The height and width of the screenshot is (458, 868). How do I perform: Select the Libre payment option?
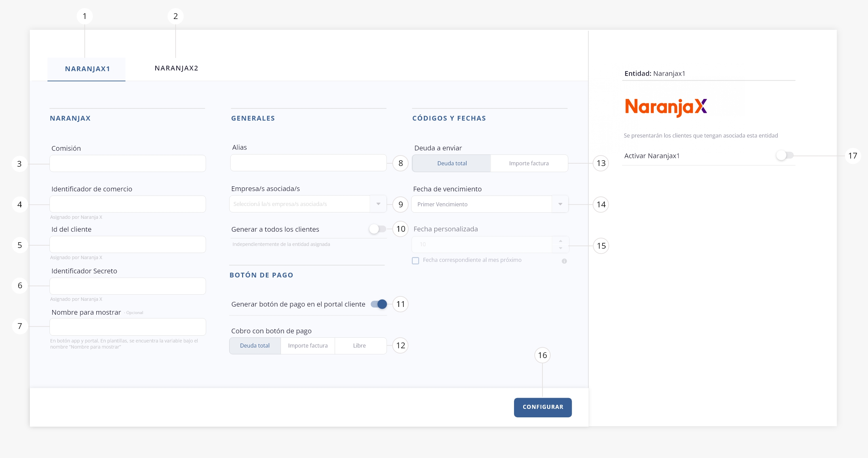point(360,346)
